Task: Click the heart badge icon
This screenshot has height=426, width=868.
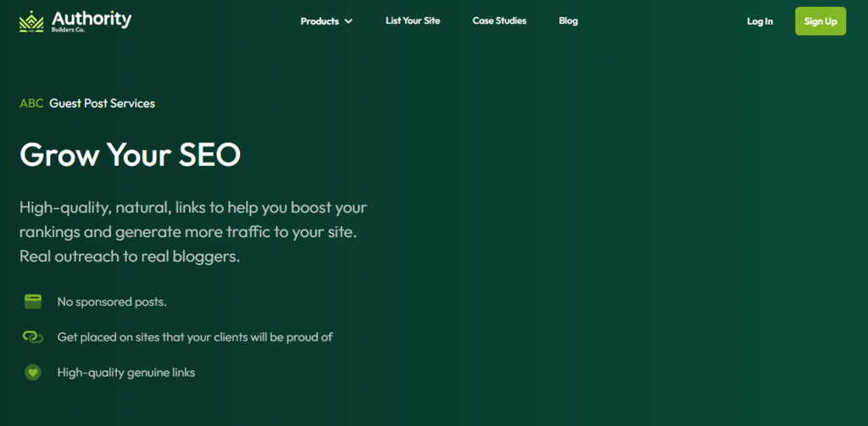Action: tap(32, 372)
